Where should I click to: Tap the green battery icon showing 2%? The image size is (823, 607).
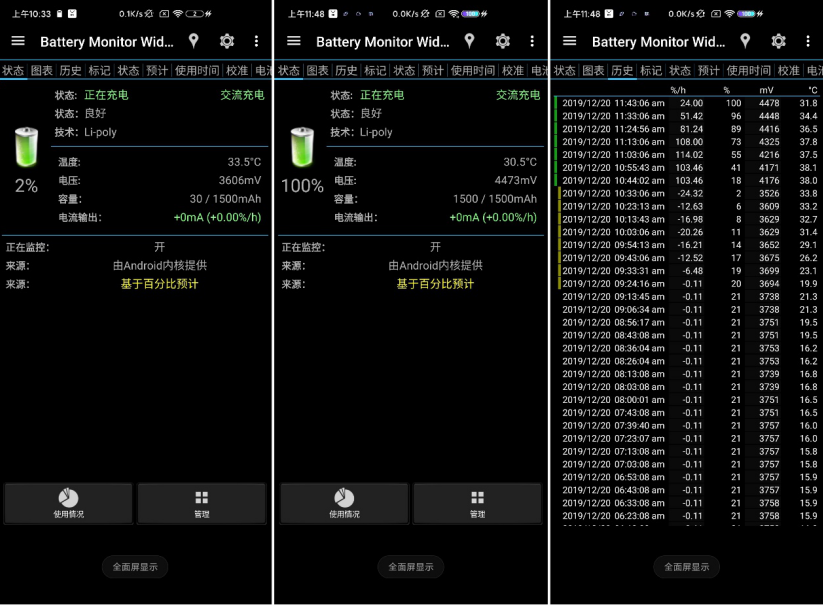pyautogui.click(x=26, y=147)
